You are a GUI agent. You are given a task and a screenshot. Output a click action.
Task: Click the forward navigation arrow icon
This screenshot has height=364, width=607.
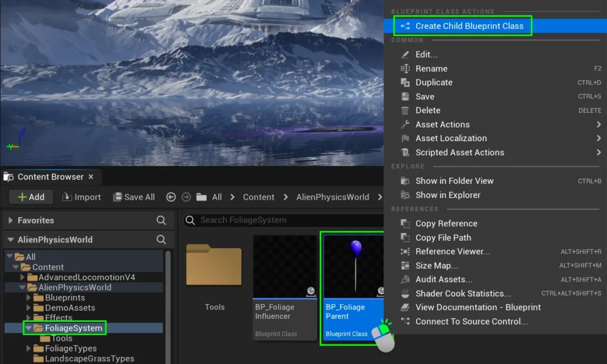(x=186, y=197)
